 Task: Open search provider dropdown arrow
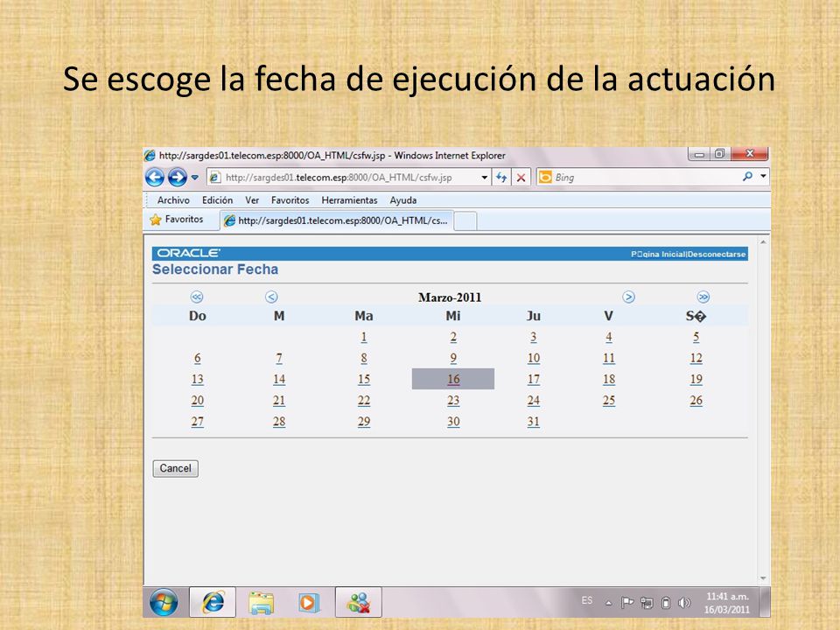(x=763, y=176)
